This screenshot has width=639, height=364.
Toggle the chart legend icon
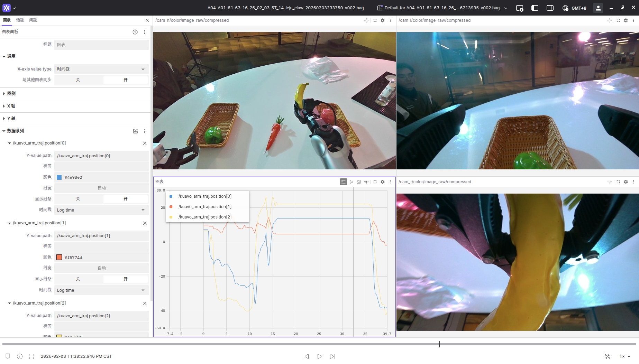343,182
